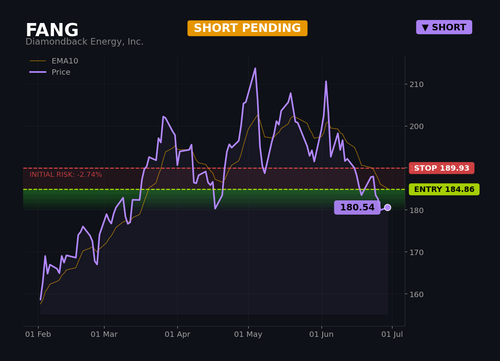Click the 160 price axis label
Viewport: 500px width, 361px height.
pyautogui.click(x=417, y=295)
